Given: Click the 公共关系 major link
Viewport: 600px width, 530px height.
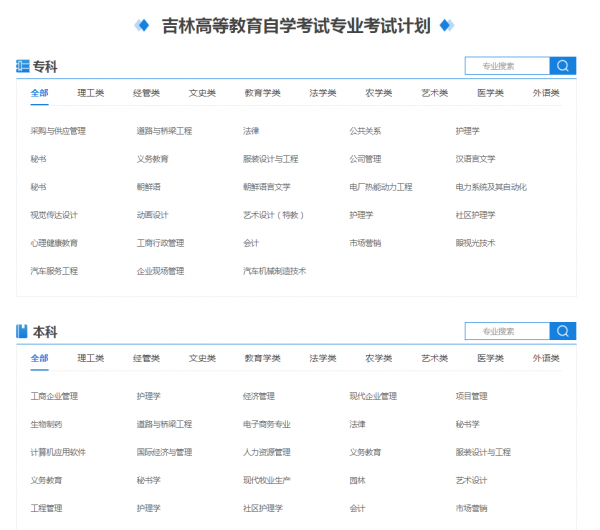Looking at the screenshot, I should 365,131.
